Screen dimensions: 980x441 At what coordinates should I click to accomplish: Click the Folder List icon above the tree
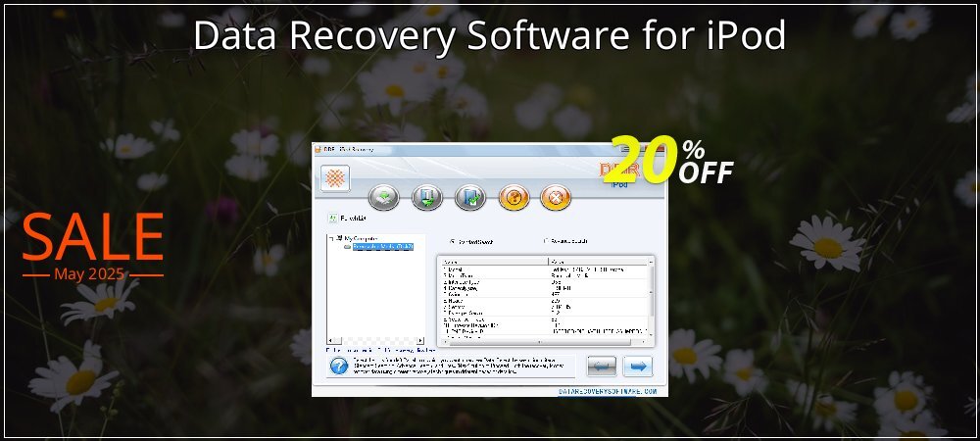(x=333, y=219)
